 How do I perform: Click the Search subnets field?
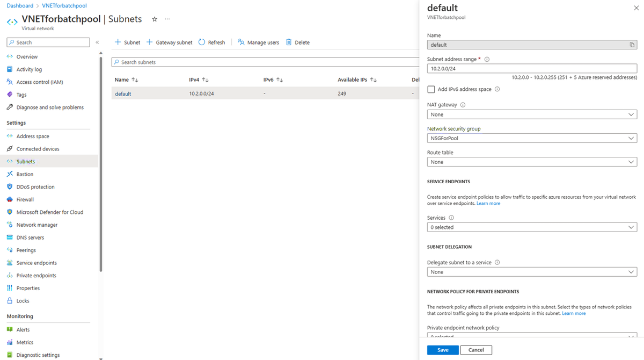(265, 62)
